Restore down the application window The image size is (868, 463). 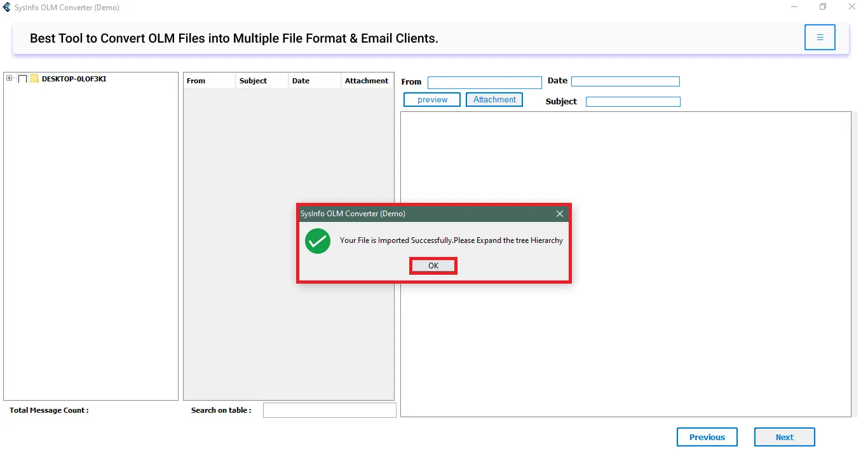[823, 7]
